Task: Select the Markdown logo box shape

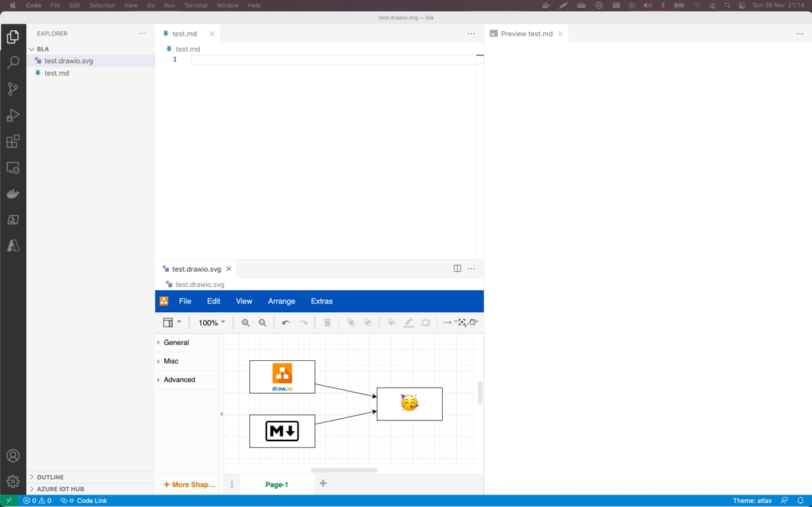Action: [282, 431]
